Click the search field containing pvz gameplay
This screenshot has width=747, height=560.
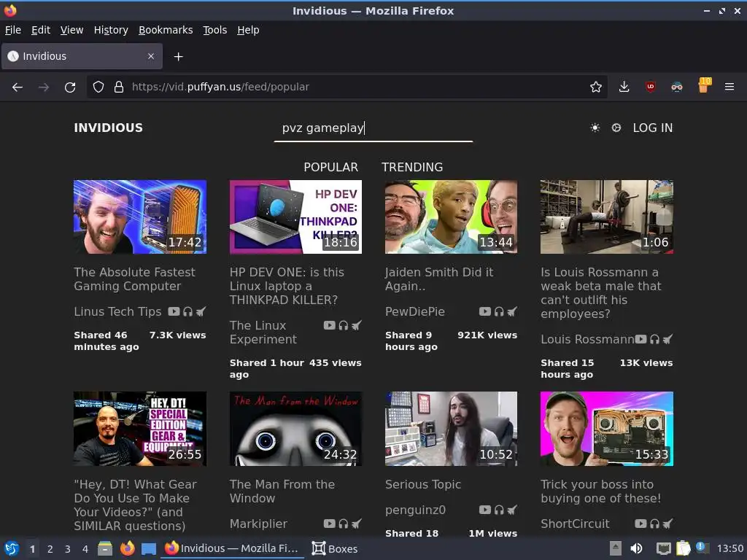click(373, 128)
